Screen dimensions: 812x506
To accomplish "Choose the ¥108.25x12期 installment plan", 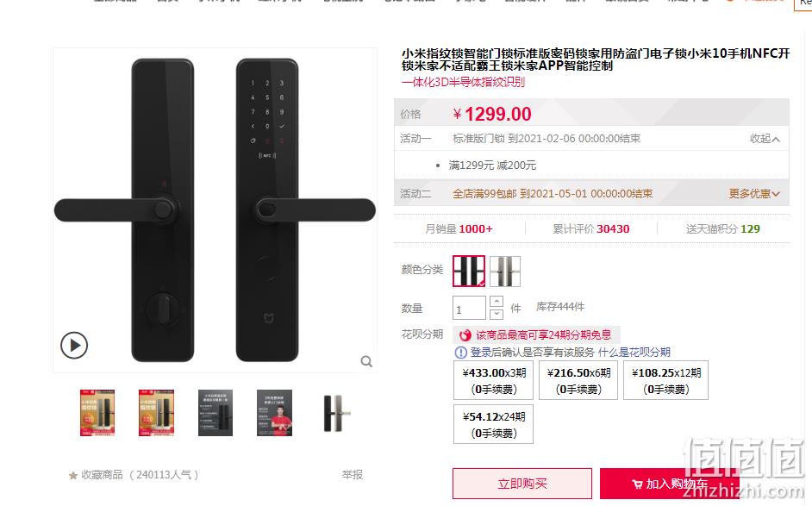I will click(x=666, y=381).
